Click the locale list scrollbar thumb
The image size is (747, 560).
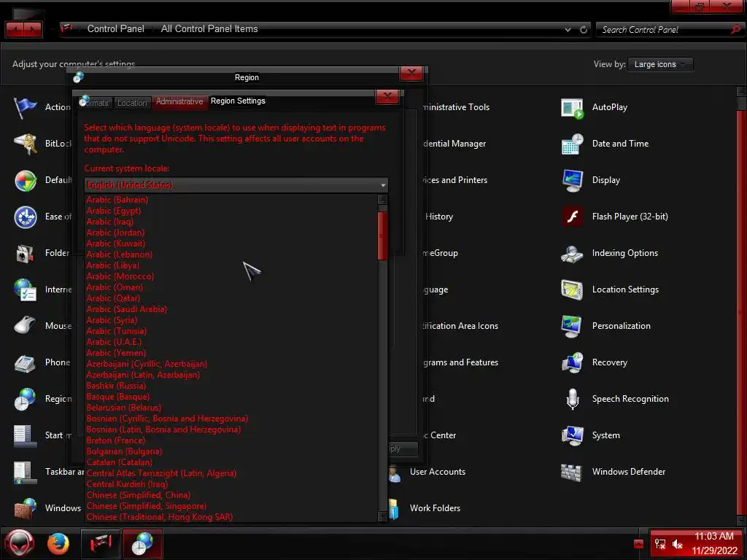pos(382,236)
